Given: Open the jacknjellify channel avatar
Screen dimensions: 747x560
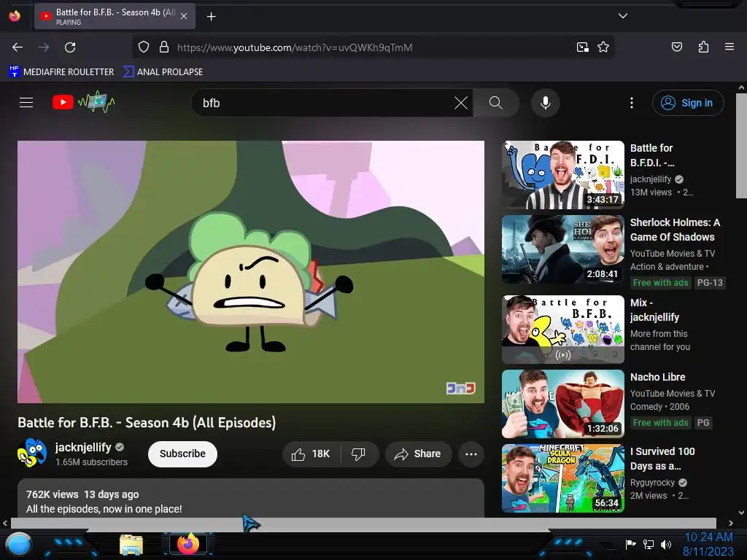Looking at the screenshot, I should (x=32, y=453).
